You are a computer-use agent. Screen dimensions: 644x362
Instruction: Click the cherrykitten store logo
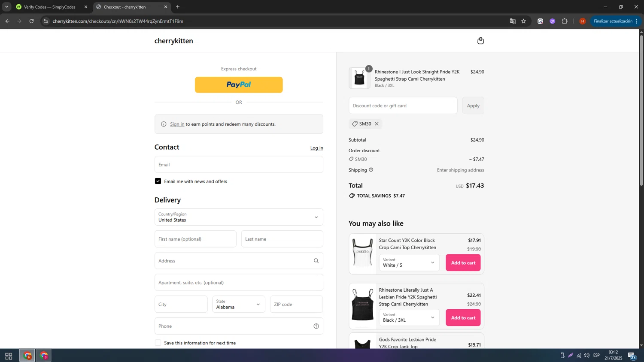174,41
